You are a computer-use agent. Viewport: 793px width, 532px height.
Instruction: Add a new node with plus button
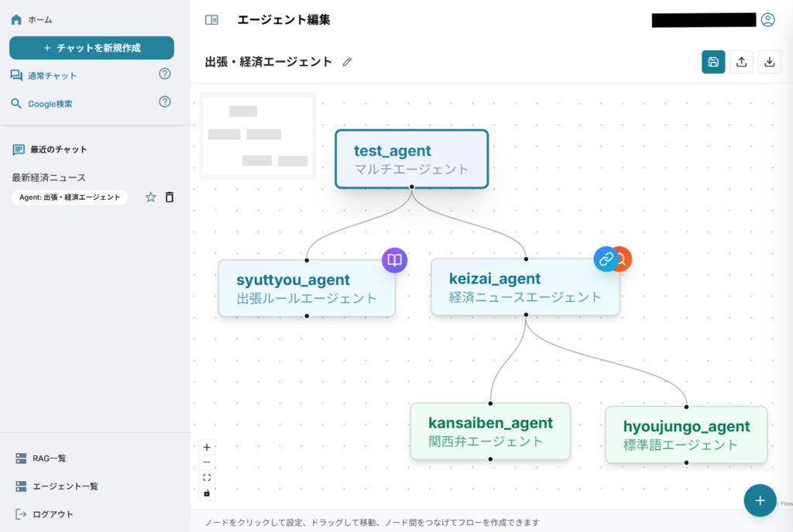coord(760,500)
